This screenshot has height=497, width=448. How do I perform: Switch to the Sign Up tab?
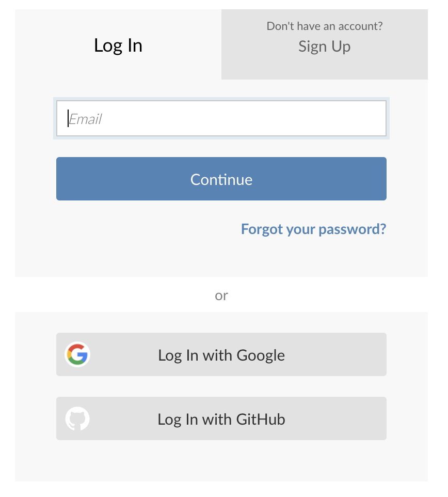324,44
